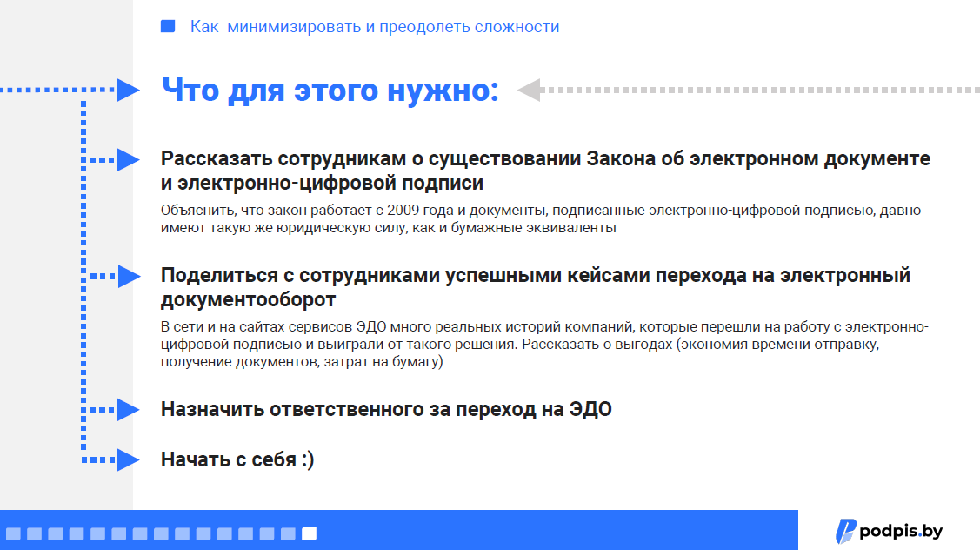
Task: Select the first slide progress square
Action: click(13, 533)
